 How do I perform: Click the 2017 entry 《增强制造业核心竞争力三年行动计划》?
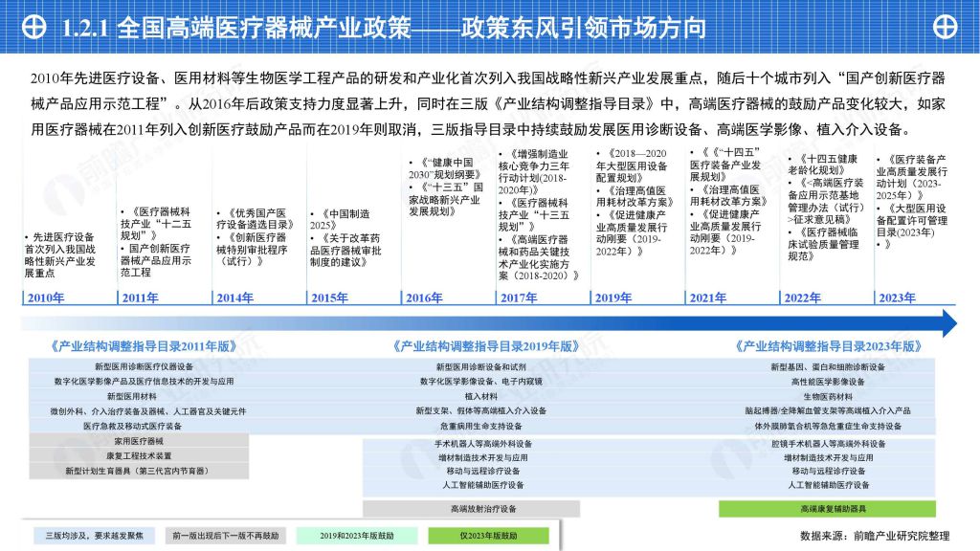pyautogui.click(x=534, y=172)
